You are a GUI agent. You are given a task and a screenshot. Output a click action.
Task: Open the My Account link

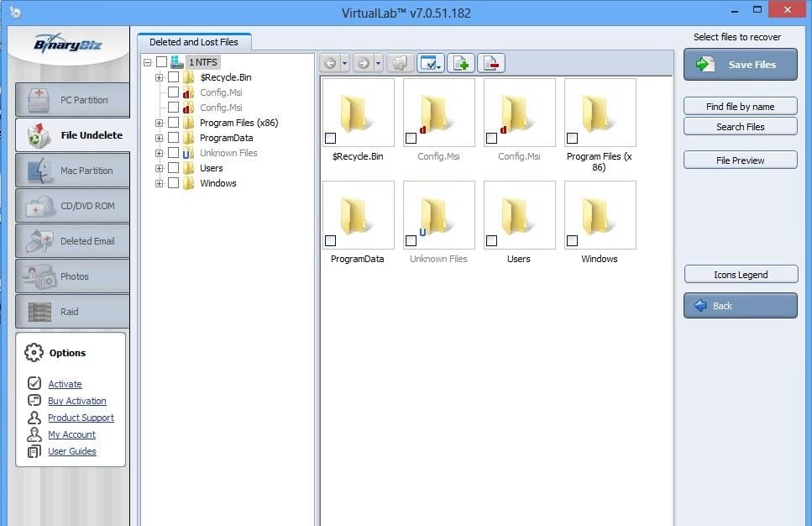tap(72, 434)
